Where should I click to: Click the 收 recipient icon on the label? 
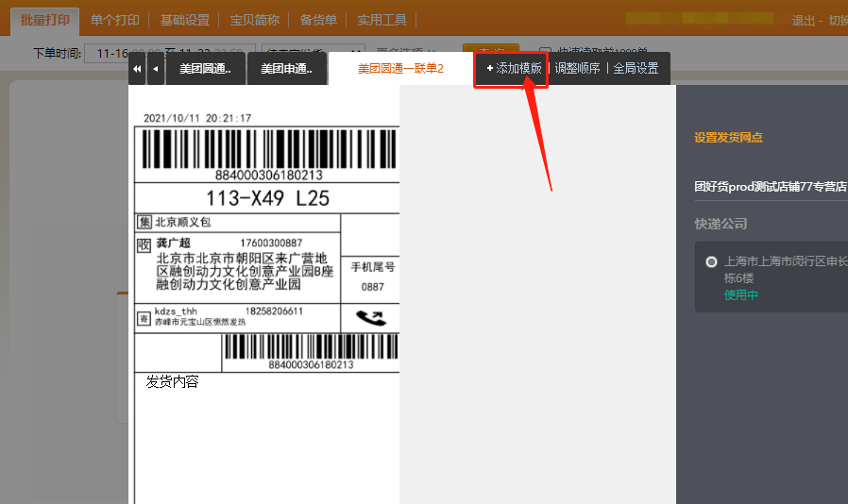tap(144, 245)
